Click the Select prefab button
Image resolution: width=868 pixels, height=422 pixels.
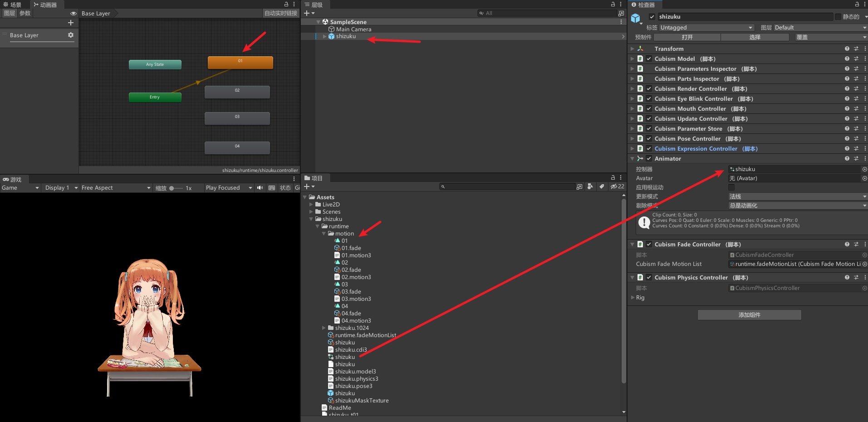click(755, 37)
